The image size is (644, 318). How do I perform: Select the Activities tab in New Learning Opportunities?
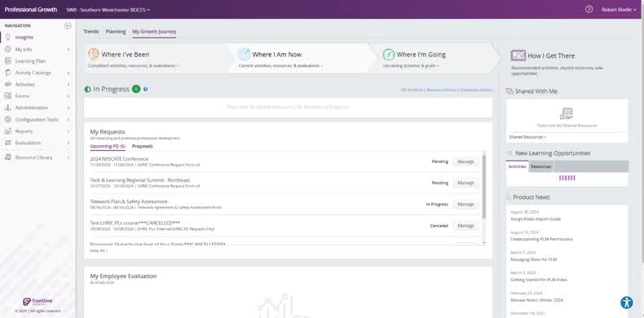coord(517,166)
